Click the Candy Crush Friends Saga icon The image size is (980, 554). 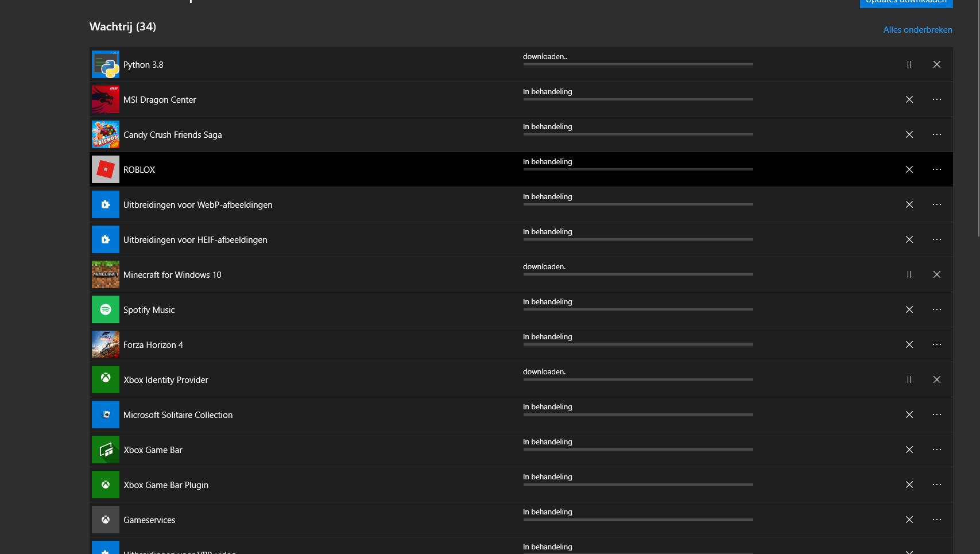pos(106,134)
